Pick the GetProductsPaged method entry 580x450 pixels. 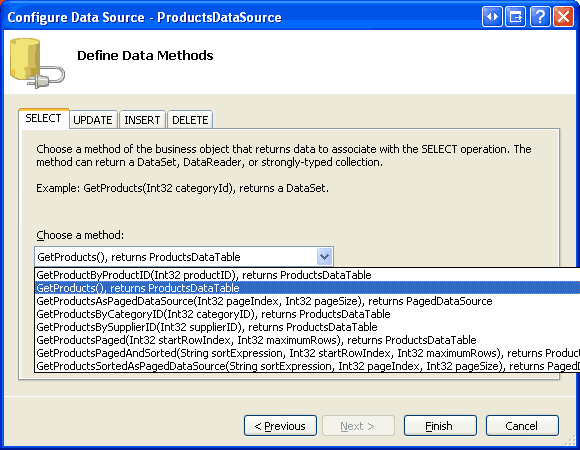(x=307, y=340)
